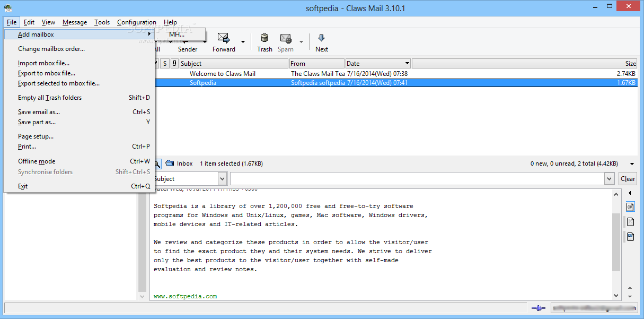Click the Inbox folder label
The height and width of the screenshot is (319, 644).
pos(185,163)
